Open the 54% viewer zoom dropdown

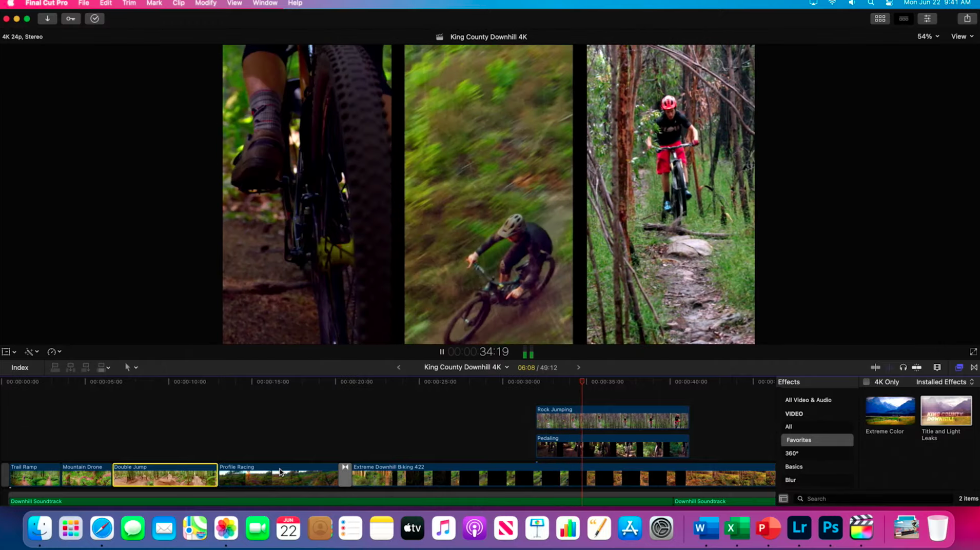[928, 36]
